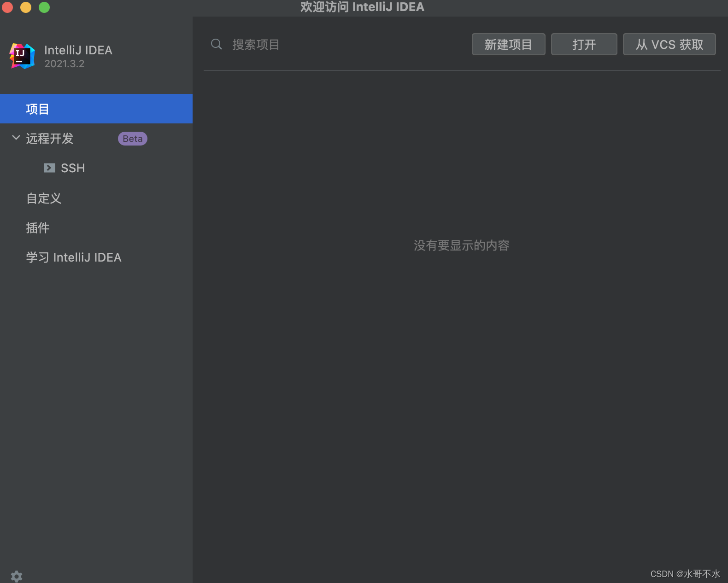Click the 2021.3.2 version text
Viewport: 728px width, 583px height.
point(65,64)
